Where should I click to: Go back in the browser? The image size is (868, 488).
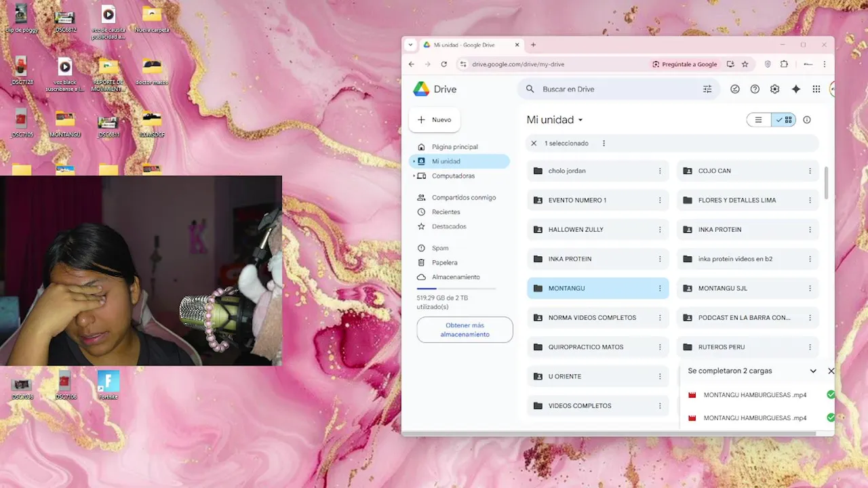pyautogui.click(x=412, y=64)
